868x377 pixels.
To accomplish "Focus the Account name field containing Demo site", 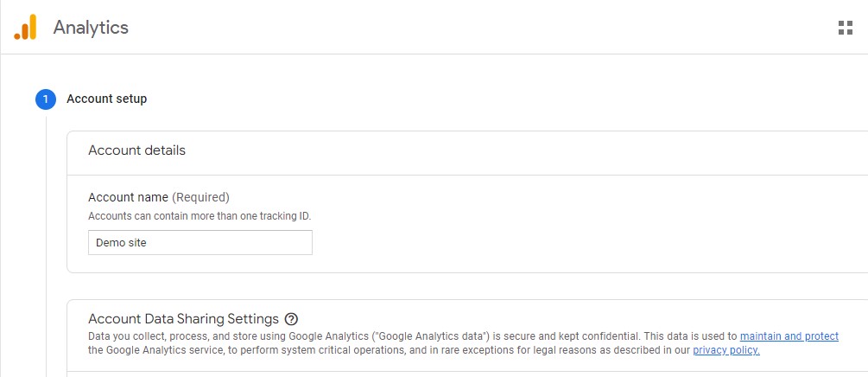I will 200,243.
